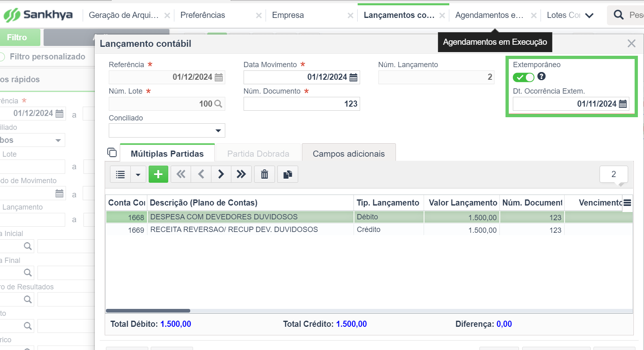The image size is (644, 350).
Task: Go to the next record arrow
Action: [x=221, y=174]
